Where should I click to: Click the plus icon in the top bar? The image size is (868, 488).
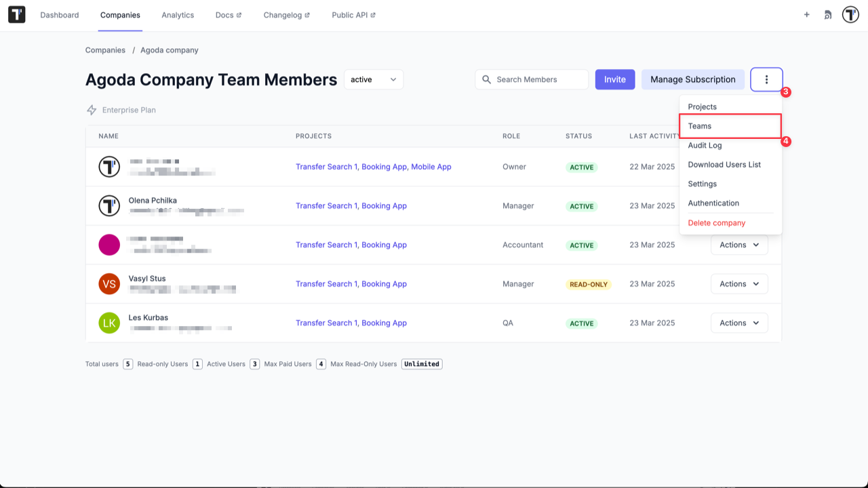[x=806, y=14]
